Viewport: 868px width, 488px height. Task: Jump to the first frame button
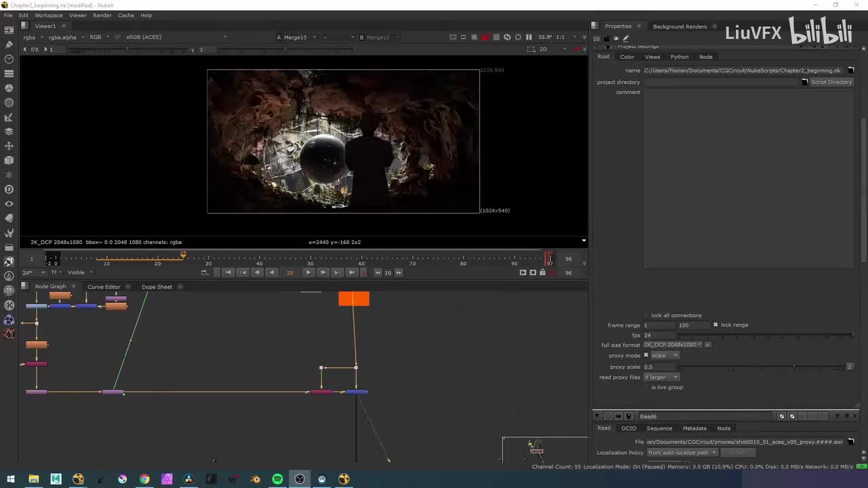tap(228, 272)
